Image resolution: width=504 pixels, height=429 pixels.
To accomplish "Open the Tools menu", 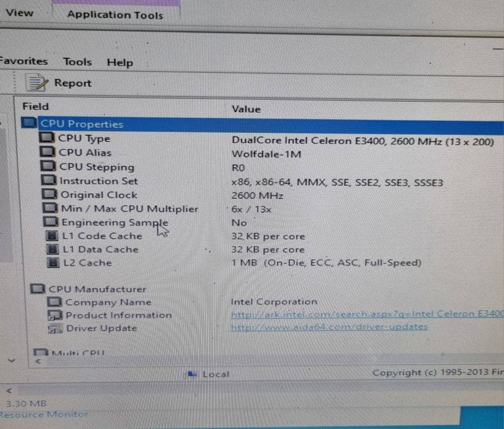I will (x=77, y=61).
